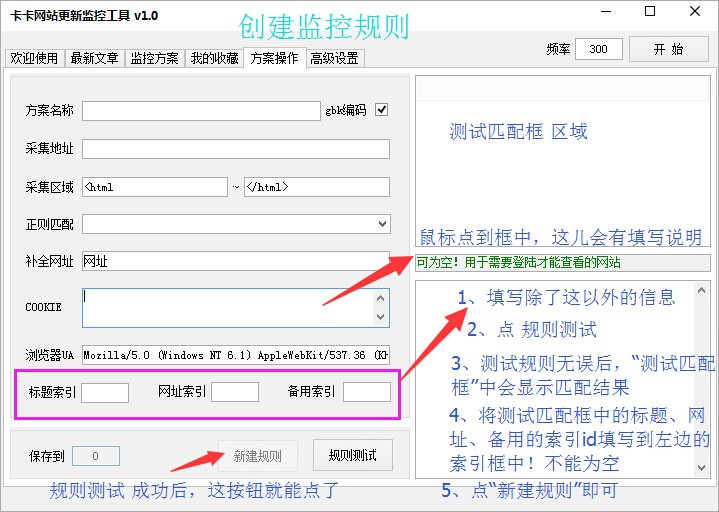Click the 采集区域 start field with <html
Image resolution: width=719 pixels, height=512 pixels.
point(155,187)
